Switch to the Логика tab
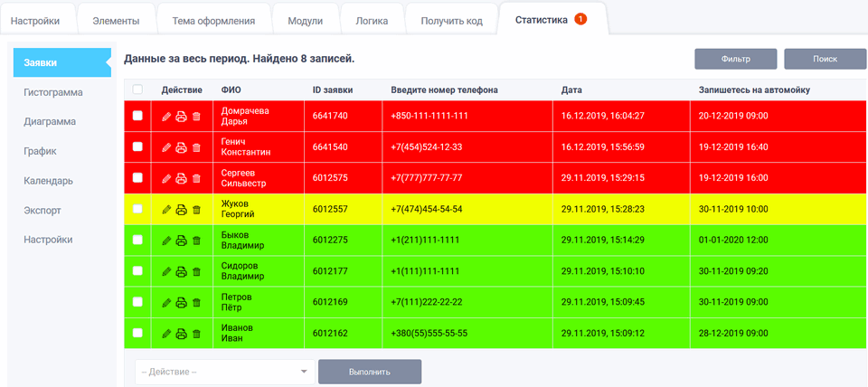 (x=372, y=20)
